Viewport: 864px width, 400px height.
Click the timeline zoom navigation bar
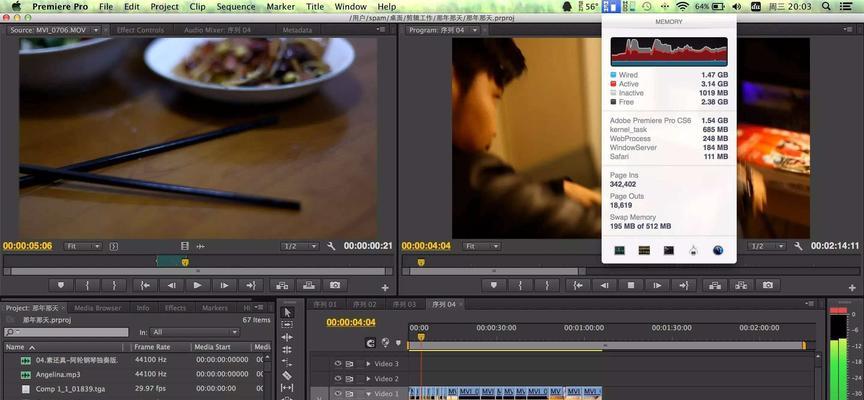click(x=606, y=345)
